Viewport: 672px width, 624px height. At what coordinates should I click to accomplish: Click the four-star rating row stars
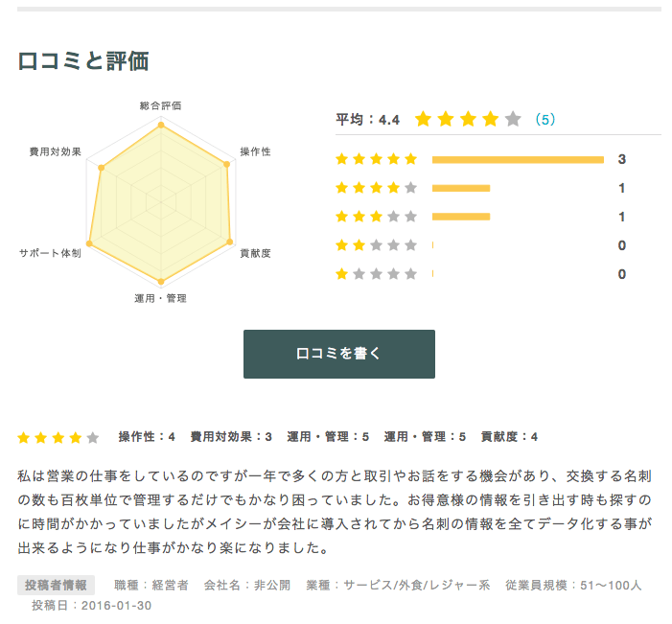click(376, 188)
